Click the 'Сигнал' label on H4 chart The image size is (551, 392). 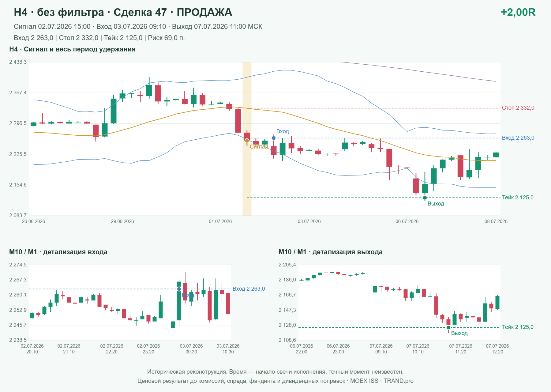click(259, 147)
